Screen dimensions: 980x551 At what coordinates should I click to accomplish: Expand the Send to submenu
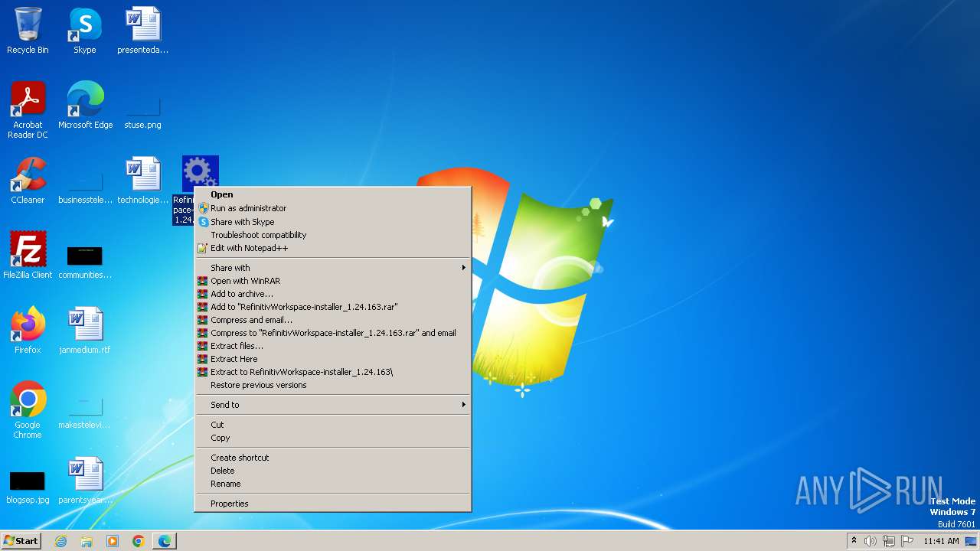[x=333, y=405]
